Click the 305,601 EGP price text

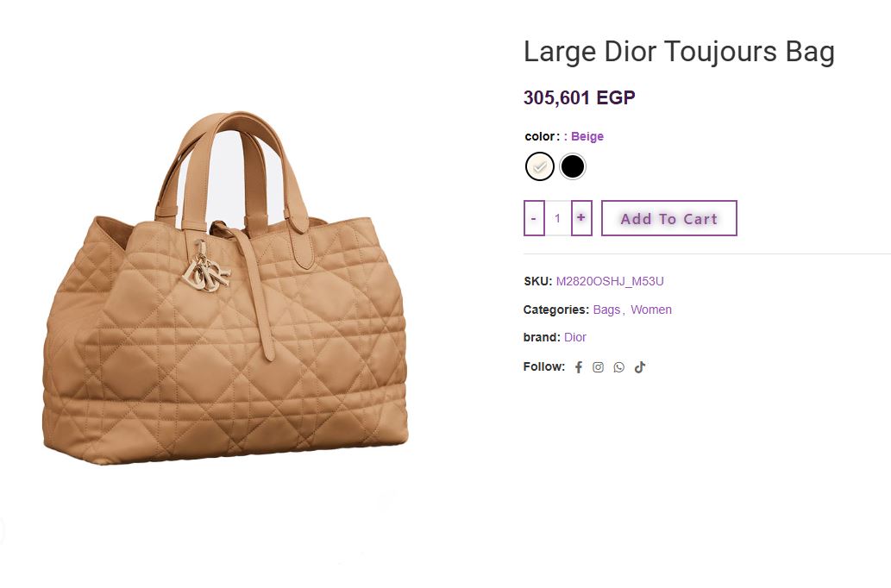(x=579, y=97)
